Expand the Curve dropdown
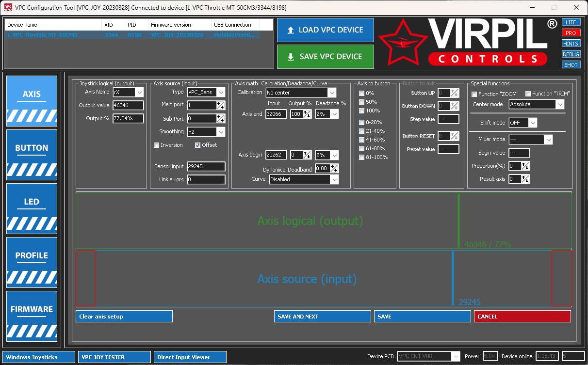The height and width of the screenshot is (365, 588). pyautogui.click(x=303, y=179)
